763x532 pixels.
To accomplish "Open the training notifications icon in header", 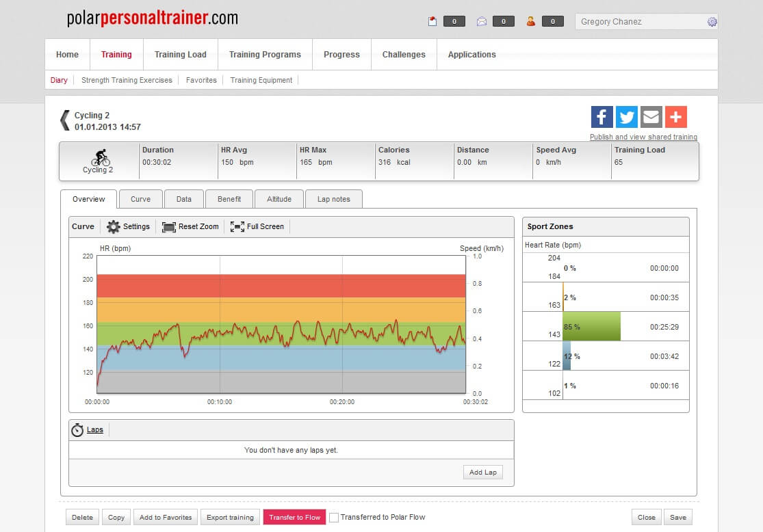I will coord(432,21).
